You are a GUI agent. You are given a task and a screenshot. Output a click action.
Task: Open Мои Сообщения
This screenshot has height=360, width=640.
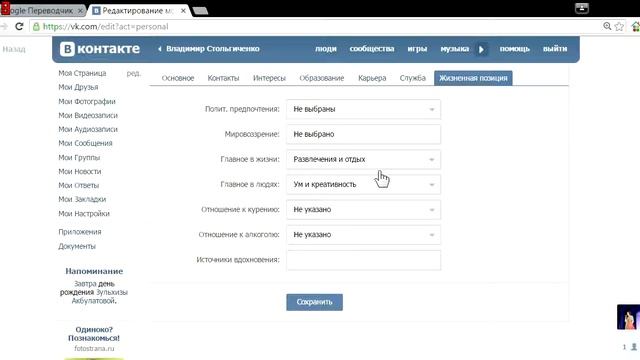click(85, 143)
